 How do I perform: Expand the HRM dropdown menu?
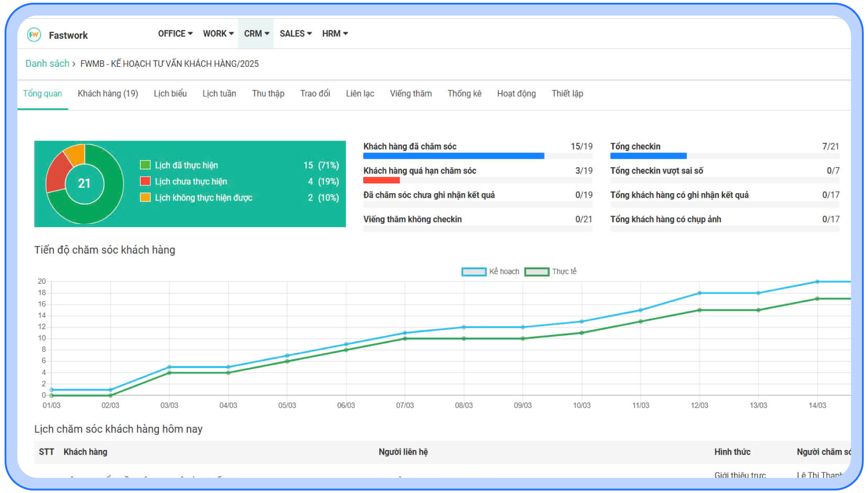coord(334,34)
